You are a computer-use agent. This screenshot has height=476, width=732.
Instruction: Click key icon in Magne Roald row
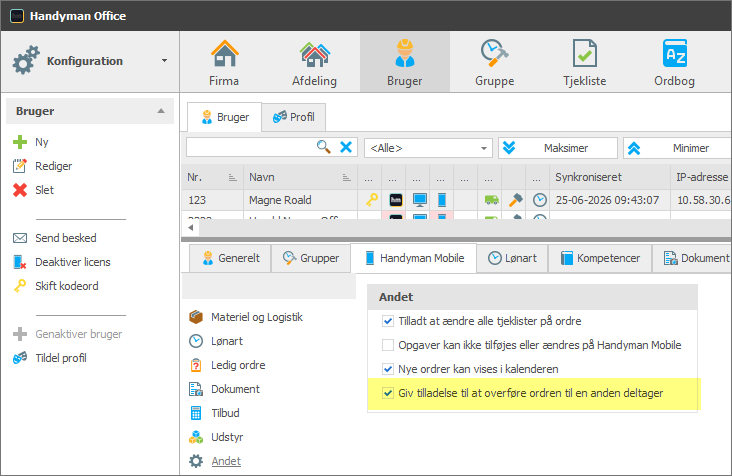click(x=372, y=200)
